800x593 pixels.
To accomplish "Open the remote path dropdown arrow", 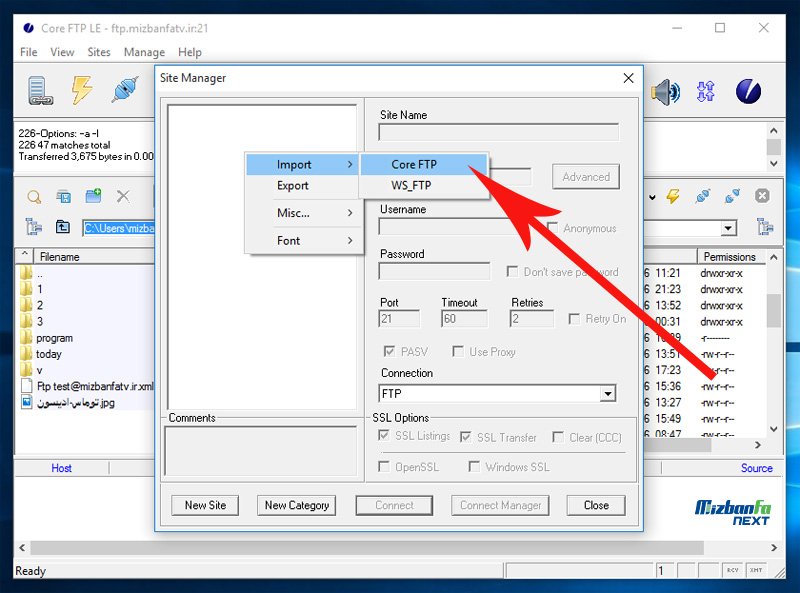I will pos(729,228).
